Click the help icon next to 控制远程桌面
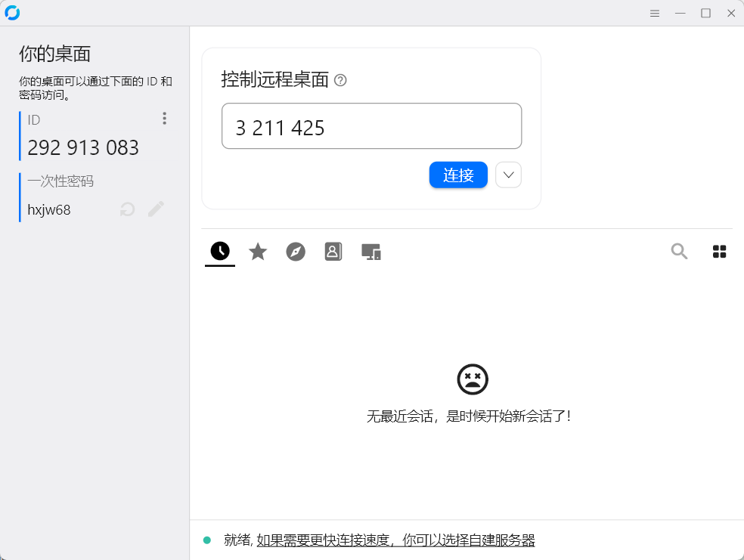This screenshot has height=560, width=744. point(340,80)
